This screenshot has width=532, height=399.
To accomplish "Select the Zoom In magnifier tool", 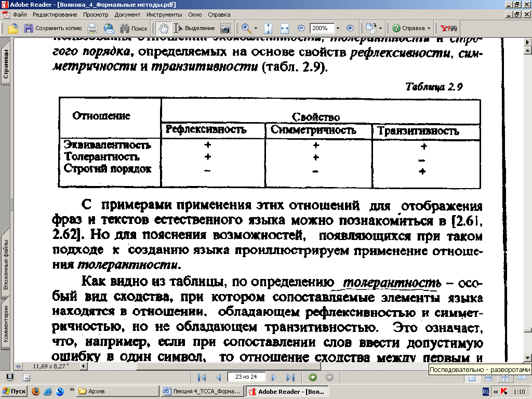I will click(x=247, y=28).
